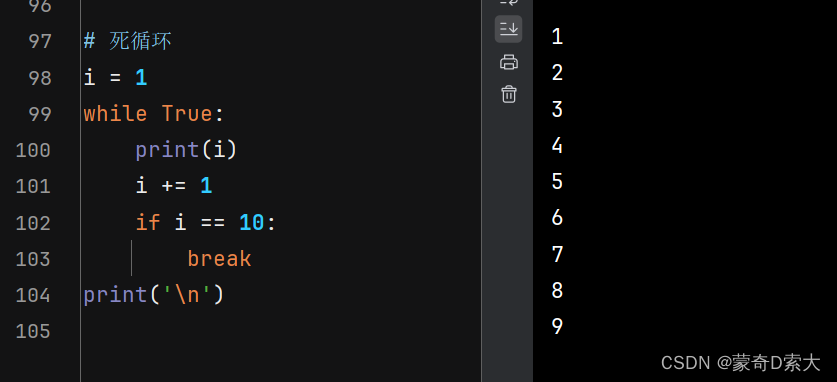Viewport: 837px width, 382px height.
Task: Click output line showing 1 in console
Action: pyautogui.click(x=557, y=37)
